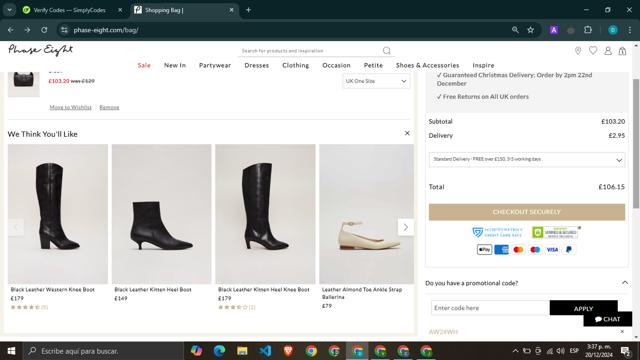Image resolution: width=640 pixels, height=360 pixels.
Task: Go back with the browser back arrow
Action: tap(11, 30)
